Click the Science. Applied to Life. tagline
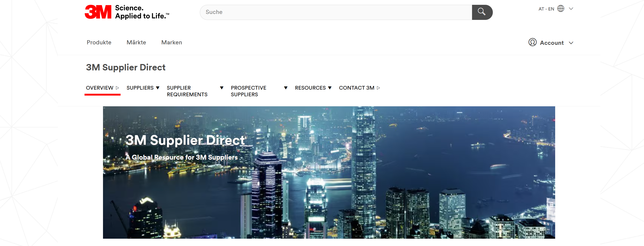This screenshot has height=246, width=644. coord(142,12)
